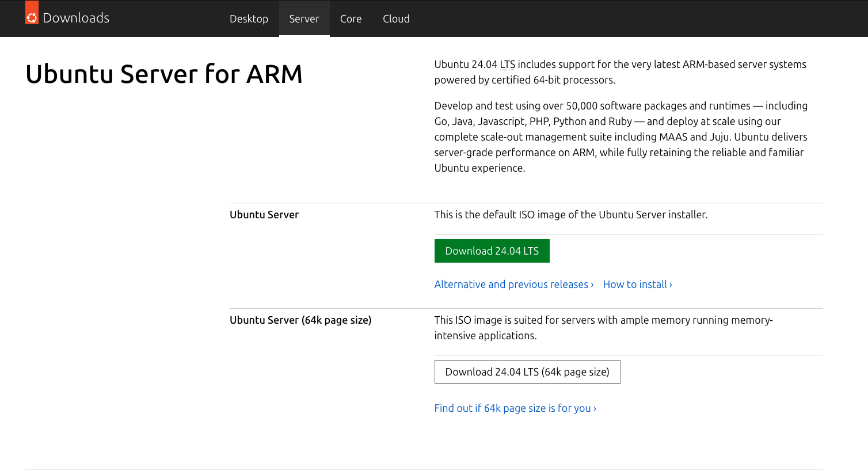The height and width of the screenshot is (470, 868).
Task: Click the Ubuntu Server for ARM heading
Action: pos(164,74)
